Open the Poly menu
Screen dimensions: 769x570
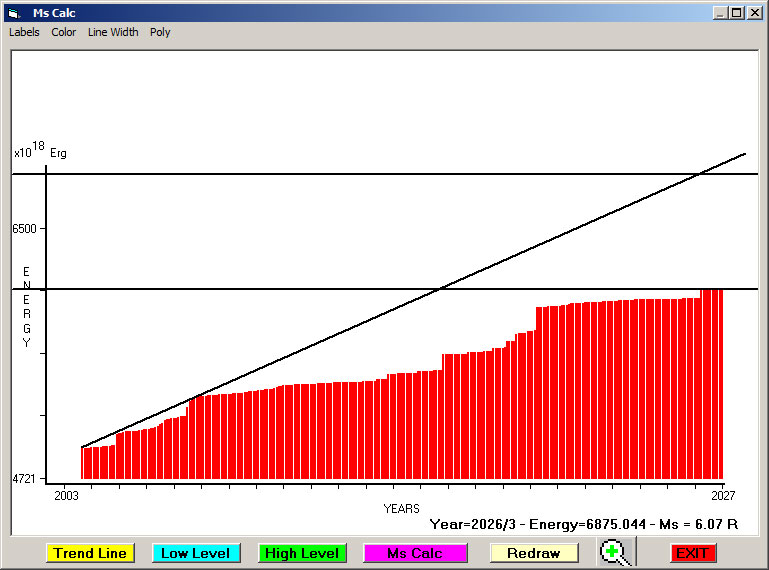point(160,32)
